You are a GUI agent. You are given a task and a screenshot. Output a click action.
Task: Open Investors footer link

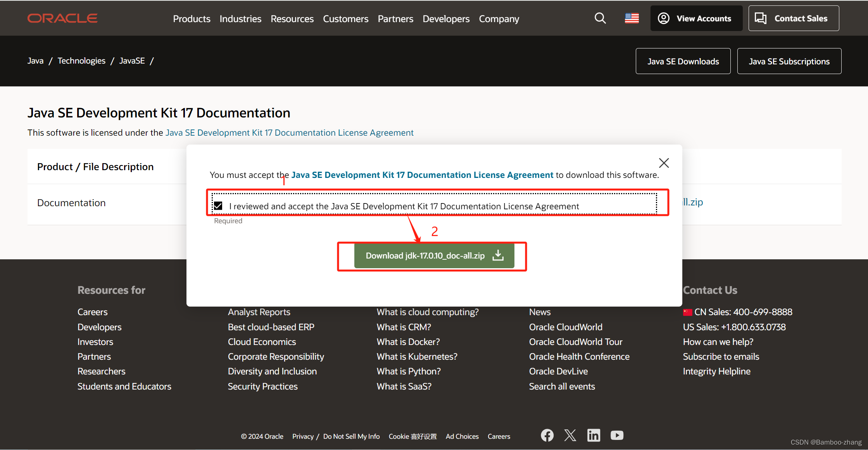coord(95,342)
